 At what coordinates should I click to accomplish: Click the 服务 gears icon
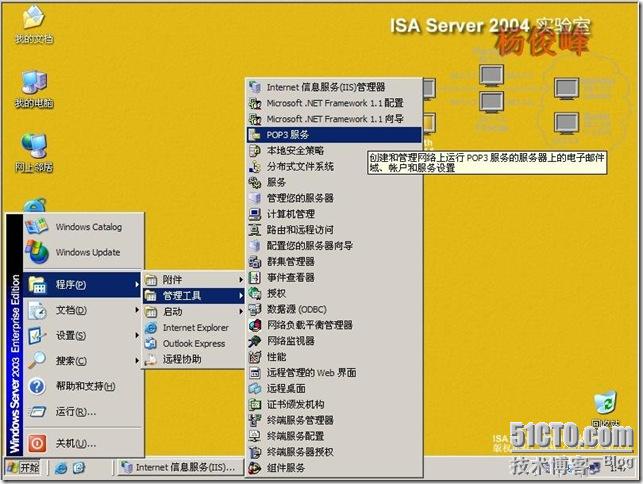point(255,182)
